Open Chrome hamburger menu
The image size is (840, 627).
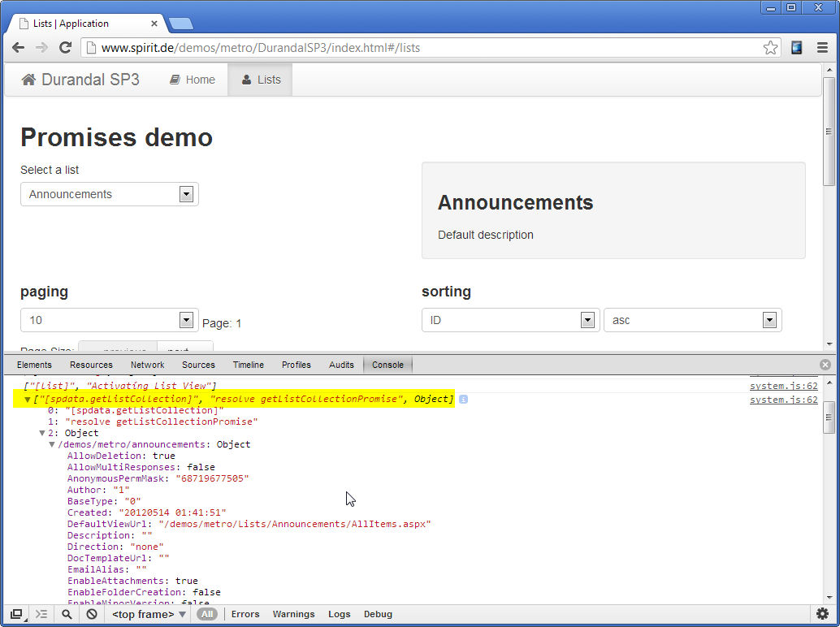coord(822,48)
